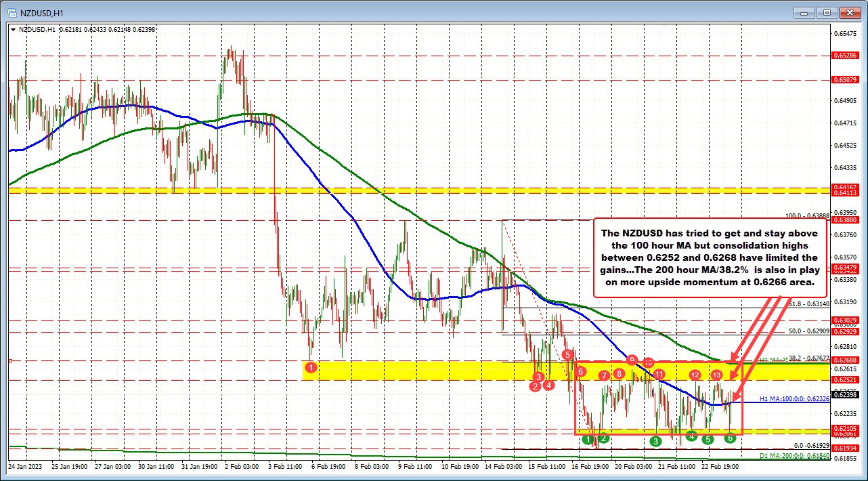Select the current price label 0.62398
Image resolution: width=868 pixels, height=481 pixels.
pyautogui.click(x=845, y=394)
